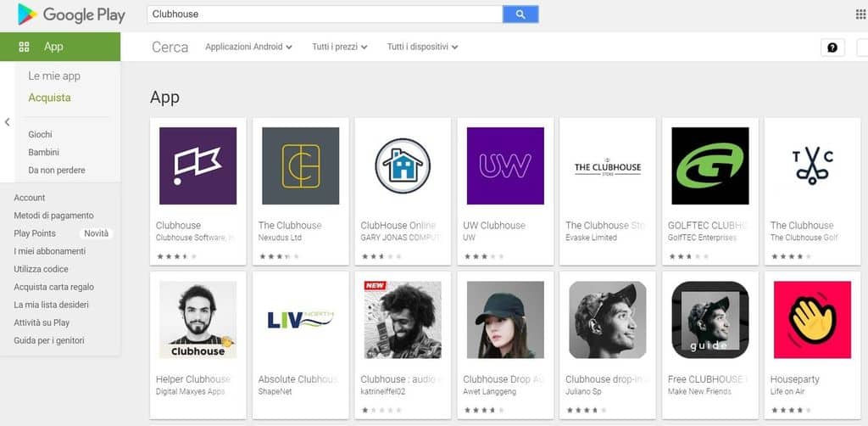The image size is (868, 426).
Task: Click Utilizza codice
Action: (41, 269)
